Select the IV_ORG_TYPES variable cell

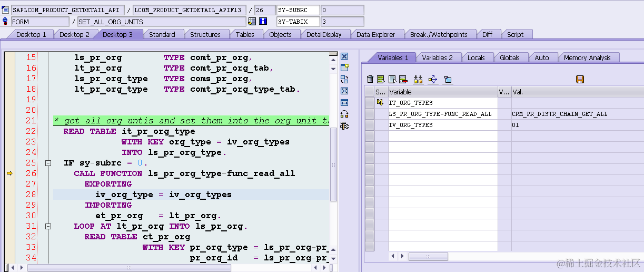tap(443, 124)
